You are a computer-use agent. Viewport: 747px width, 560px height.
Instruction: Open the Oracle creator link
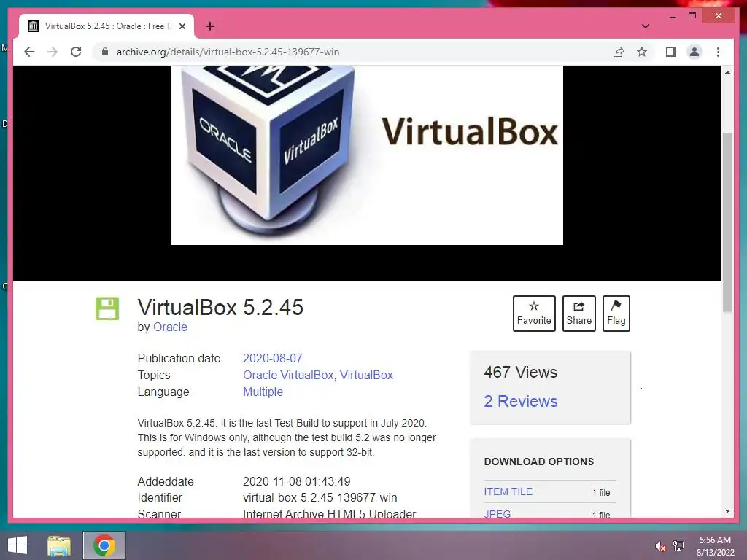(x=170, y=327)
